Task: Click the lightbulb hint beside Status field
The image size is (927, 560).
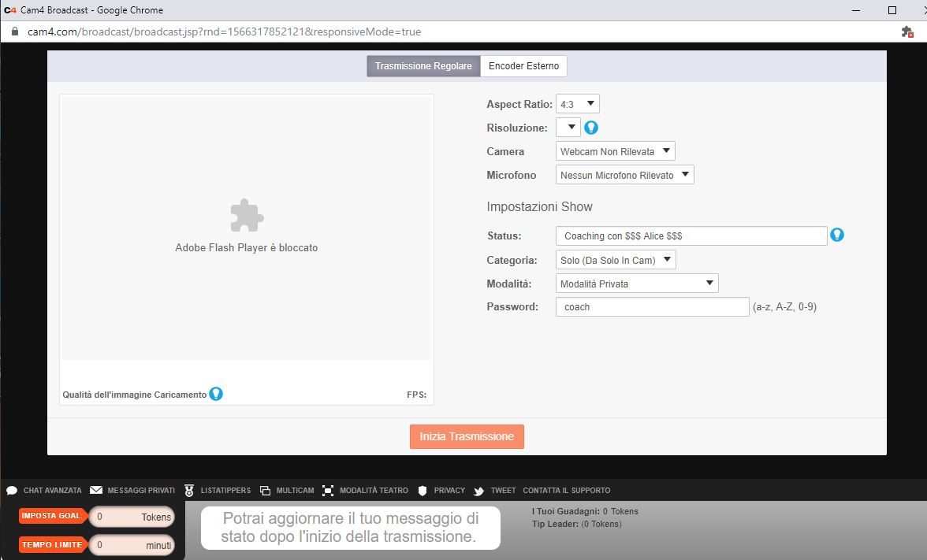Action: [x=837, y=235]
